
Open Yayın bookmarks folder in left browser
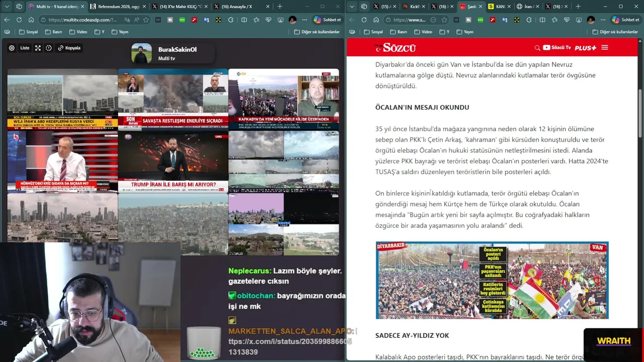pyautogui.click(x=120, y=32)
